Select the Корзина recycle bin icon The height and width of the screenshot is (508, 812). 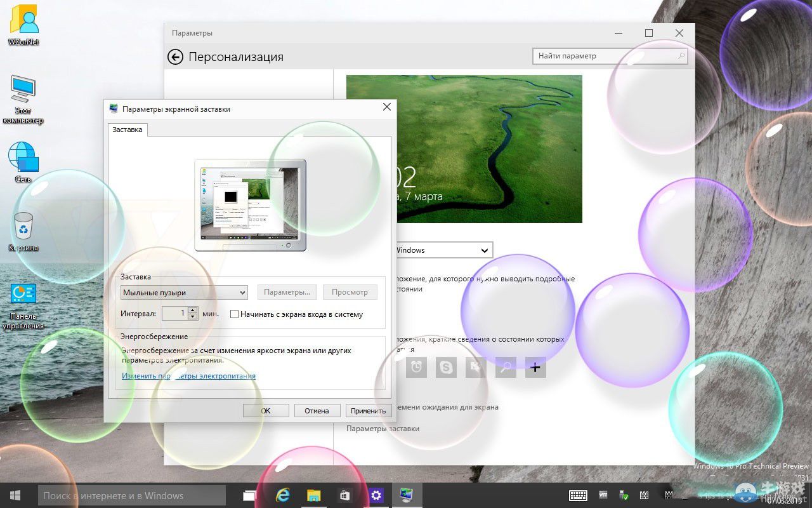point(23,232)
